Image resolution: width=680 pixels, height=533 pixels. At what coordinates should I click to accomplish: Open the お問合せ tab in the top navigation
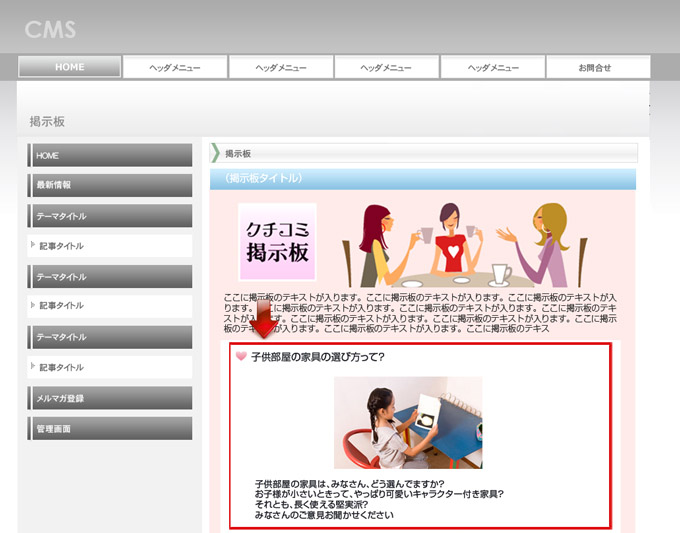pyautogui.click(x=595, y=67)
